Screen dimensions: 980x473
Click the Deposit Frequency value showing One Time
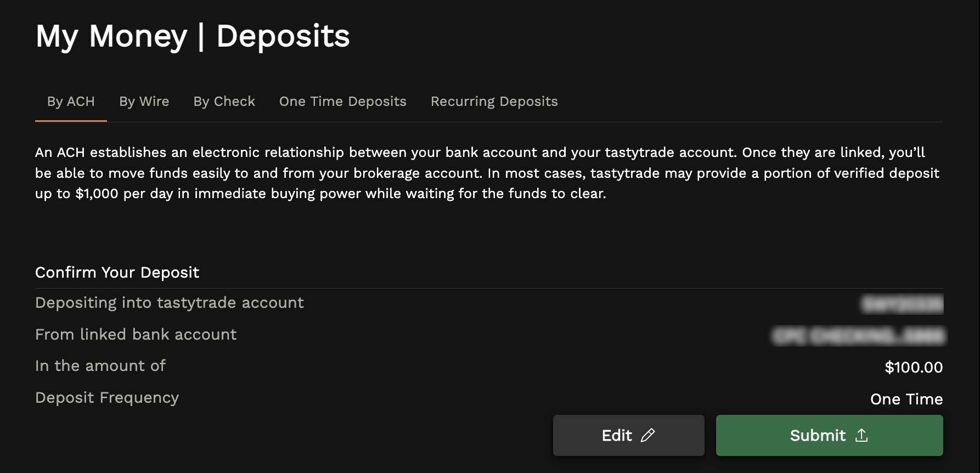coord(906,399)
